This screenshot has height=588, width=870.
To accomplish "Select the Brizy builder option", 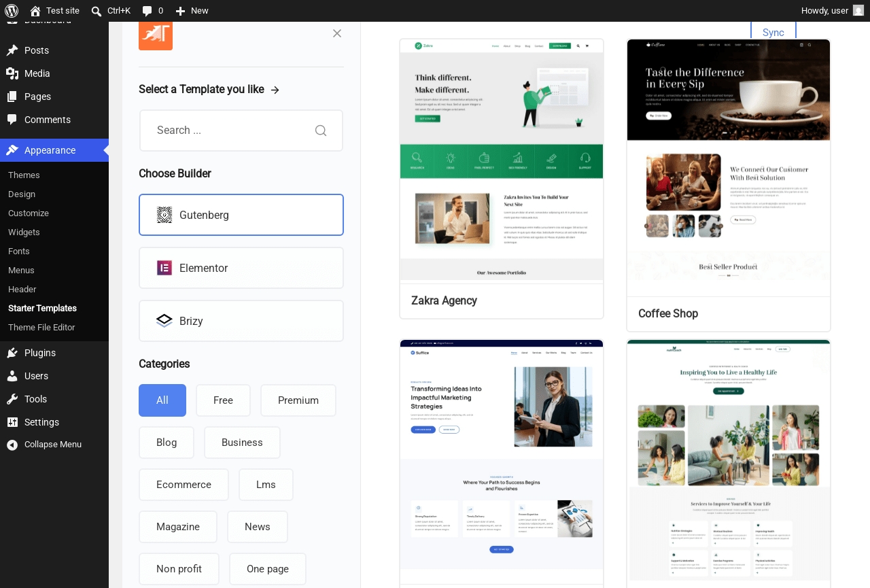I will pos(241,321).
